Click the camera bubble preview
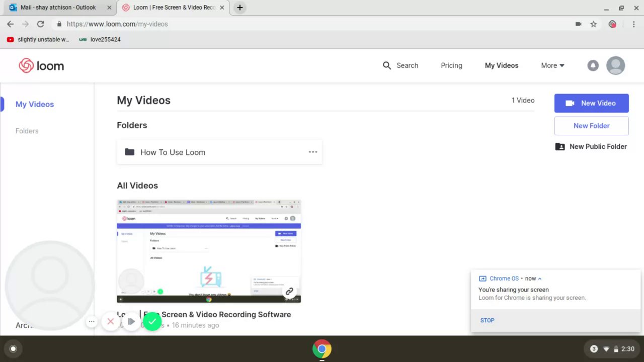This screenshot has width=644, height=362. 49,286
